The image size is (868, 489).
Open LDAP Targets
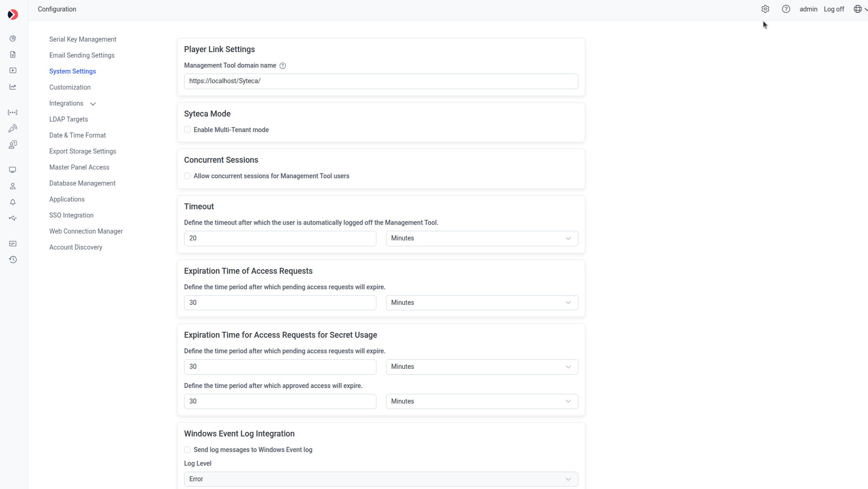69,119
